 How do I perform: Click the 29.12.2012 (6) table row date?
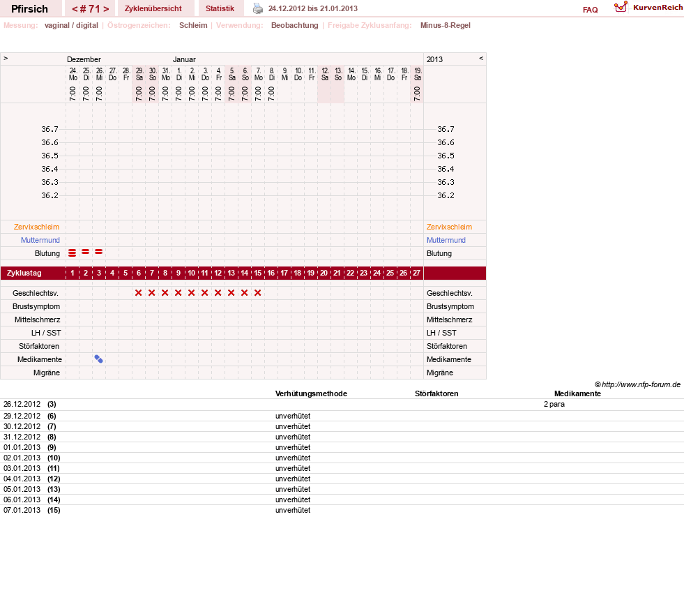coord(22,416)
